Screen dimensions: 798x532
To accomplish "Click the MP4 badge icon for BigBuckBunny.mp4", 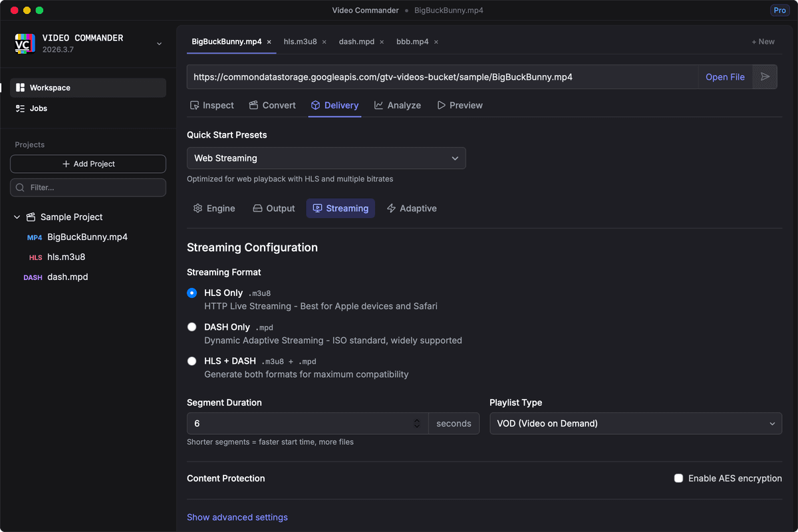I will [x=35, y=237].
